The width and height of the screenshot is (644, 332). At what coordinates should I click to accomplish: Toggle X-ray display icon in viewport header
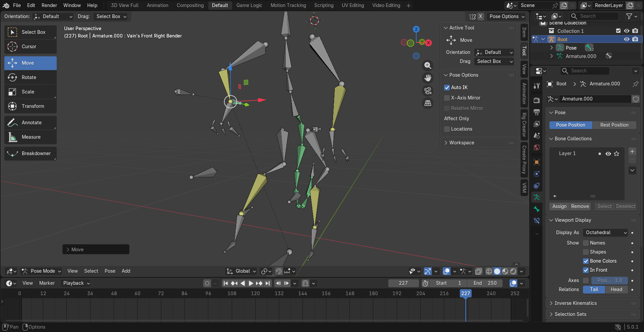point(479,271)
